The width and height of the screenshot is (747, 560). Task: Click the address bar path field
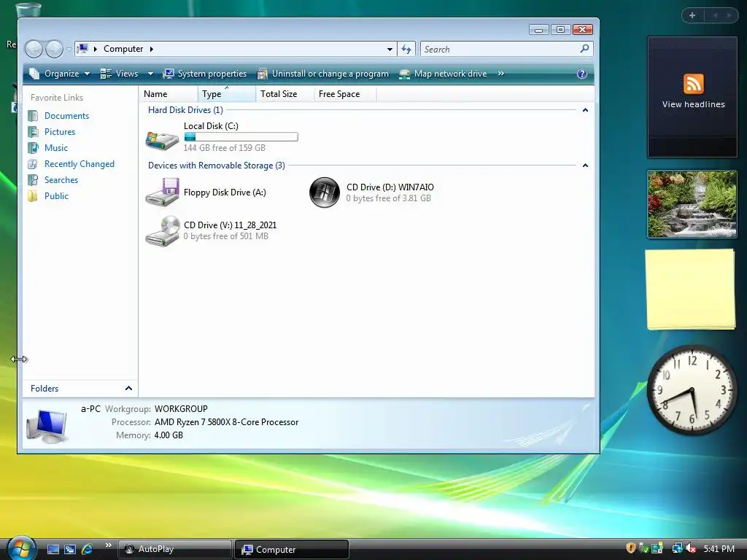click(236, 49)
